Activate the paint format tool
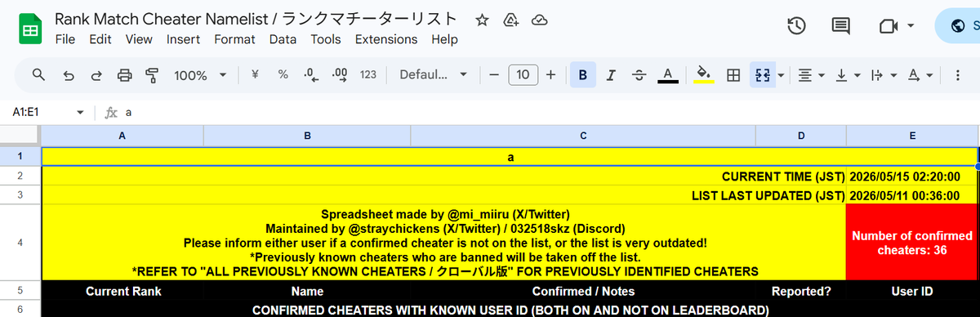 (x=152, y=75)
